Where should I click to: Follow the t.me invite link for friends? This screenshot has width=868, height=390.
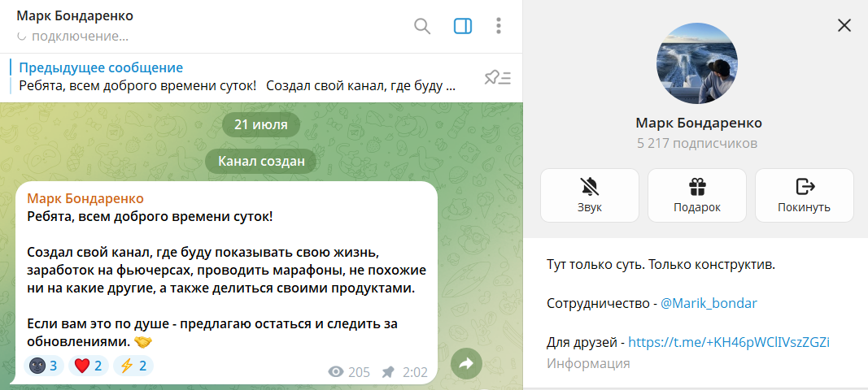tap(729, 342)
